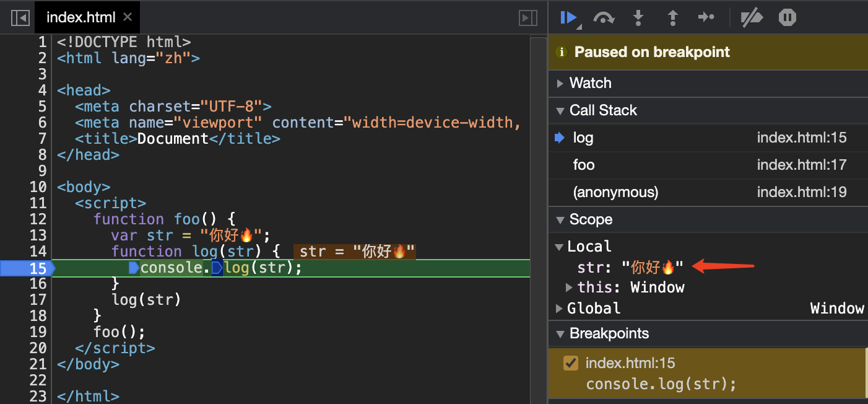Viewport: 868px width, 404px height.
Task: Expand the Global scope
Action: point(560,309)
